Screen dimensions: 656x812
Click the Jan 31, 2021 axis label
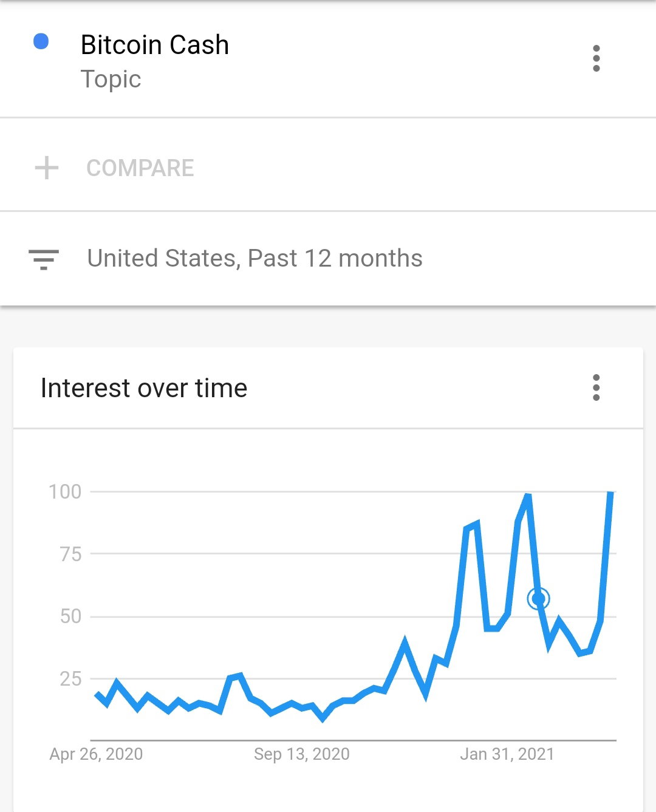(x=507, y=754)
